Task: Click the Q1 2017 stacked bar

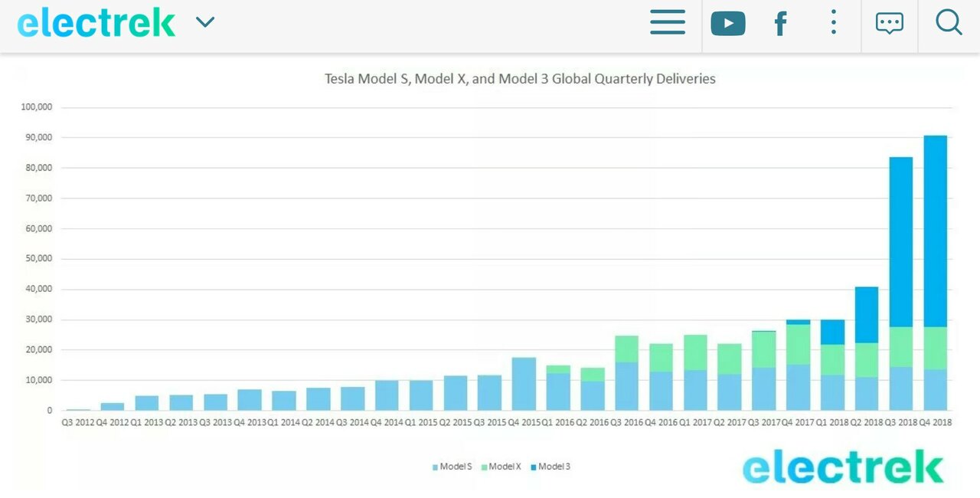Action: (695, 372)
